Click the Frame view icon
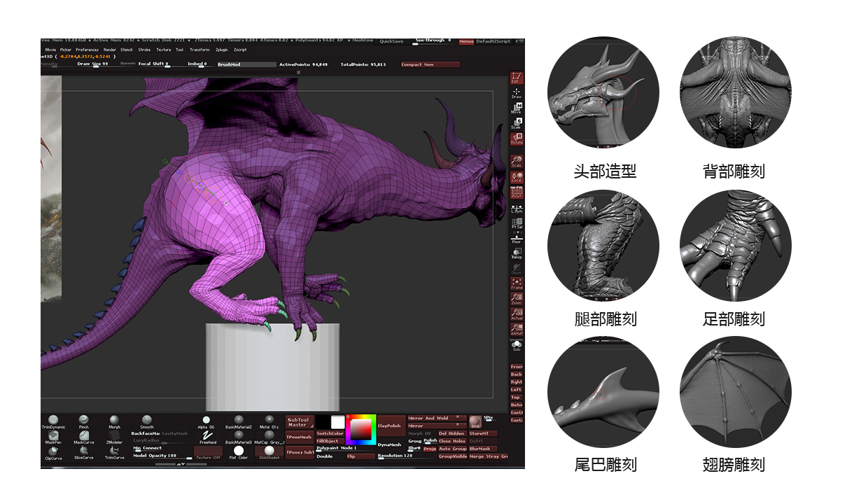847x504 pixels. point(517,283)
